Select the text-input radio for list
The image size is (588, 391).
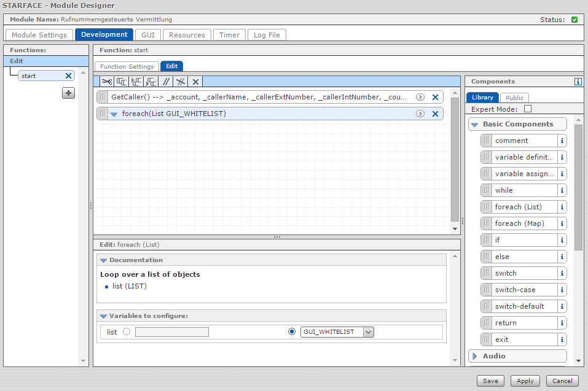[127, 331]
